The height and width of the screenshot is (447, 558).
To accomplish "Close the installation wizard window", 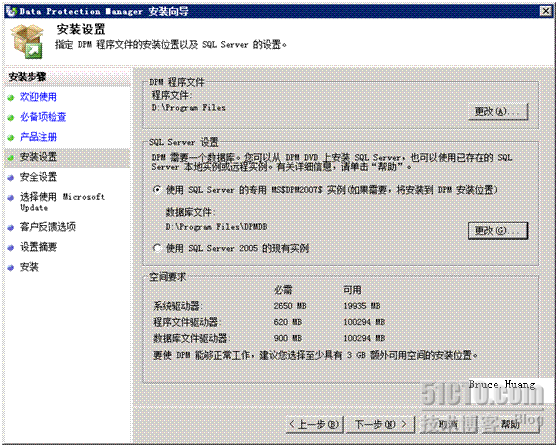I will (x=545, y=11).
